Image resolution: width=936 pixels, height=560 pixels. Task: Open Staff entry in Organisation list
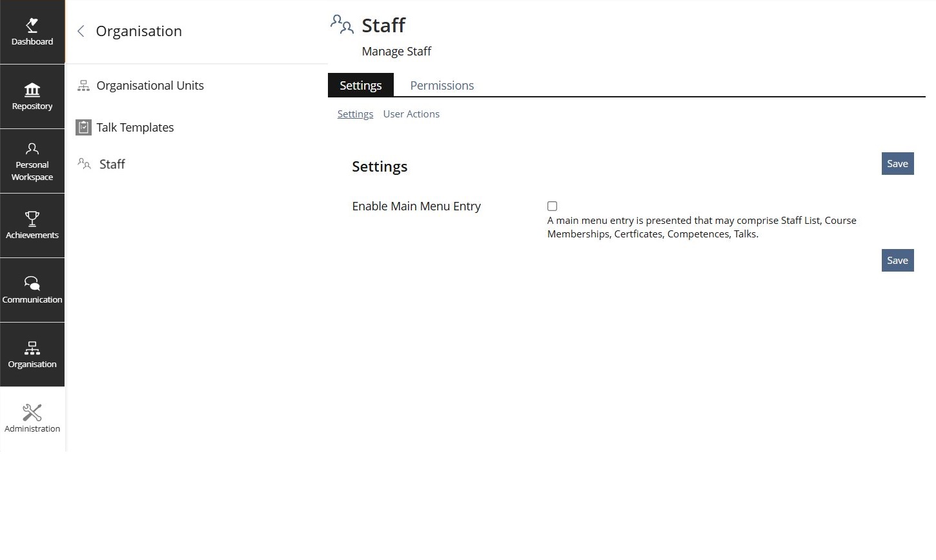(x=112, y=164)
